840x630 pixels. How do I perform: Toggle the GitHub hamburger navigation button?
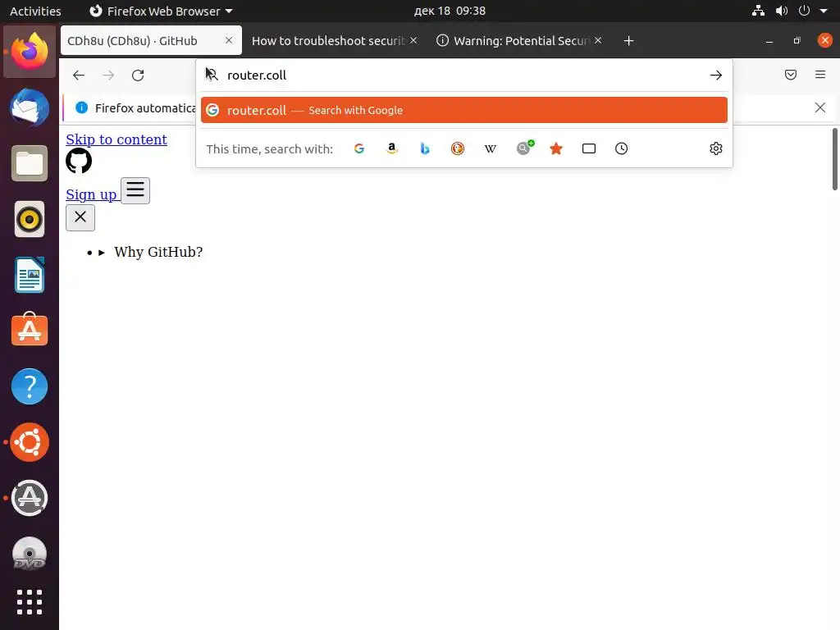tap(135, 190)
